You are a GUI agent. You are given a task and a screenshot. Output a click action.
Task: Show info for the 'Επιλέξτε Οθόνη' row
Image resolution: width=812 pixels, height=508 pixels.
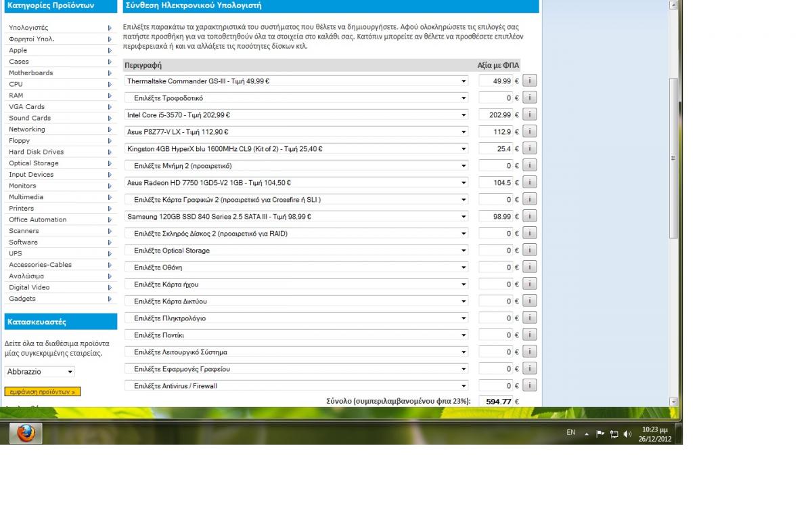(x=530, y=267)
